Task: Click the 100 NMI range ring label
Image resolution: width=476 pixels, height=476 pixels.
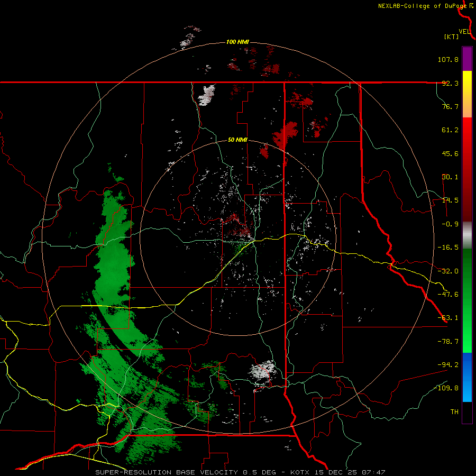Action: (237, 42)
